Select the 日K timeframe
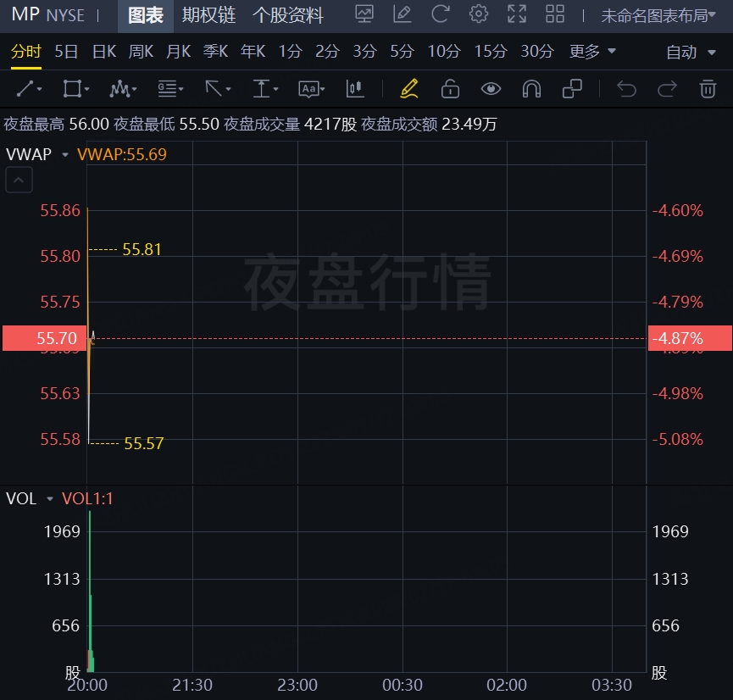This screenshot has height=700, width=733. click(x=103, y=52)
